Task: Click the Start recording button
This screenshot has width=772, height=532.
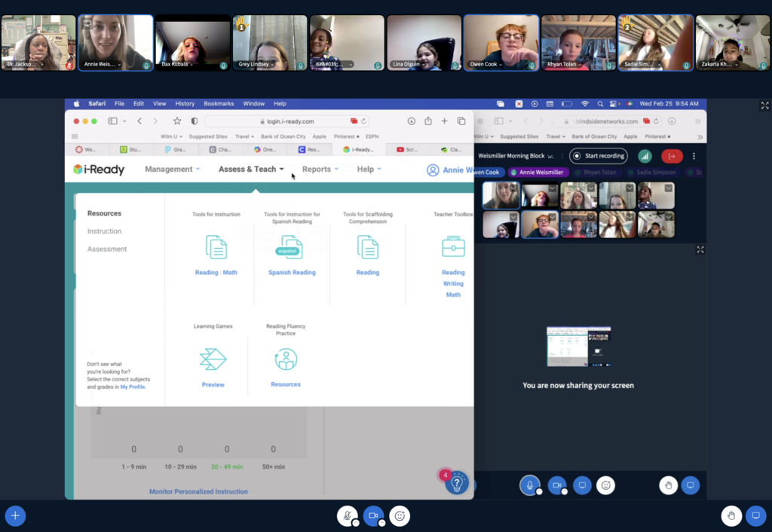Action: pyautogui.click(x=598, y=156)
